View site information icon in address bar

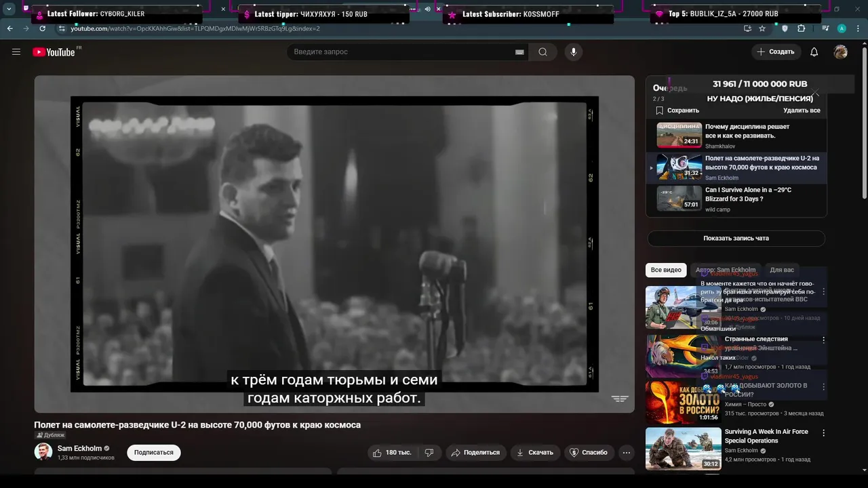tap(62, 28)
